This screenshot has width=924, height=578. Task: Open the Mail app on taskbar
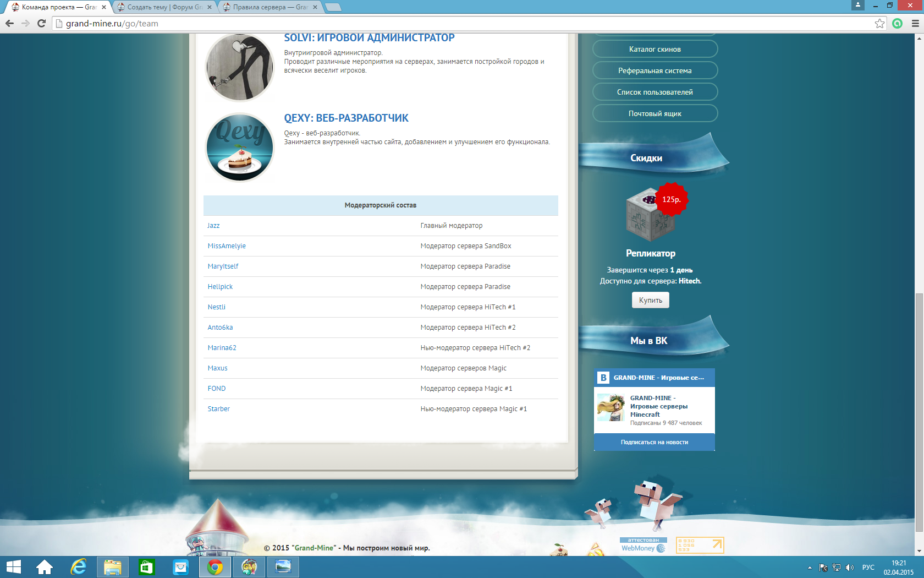click(x=180, y=567)
